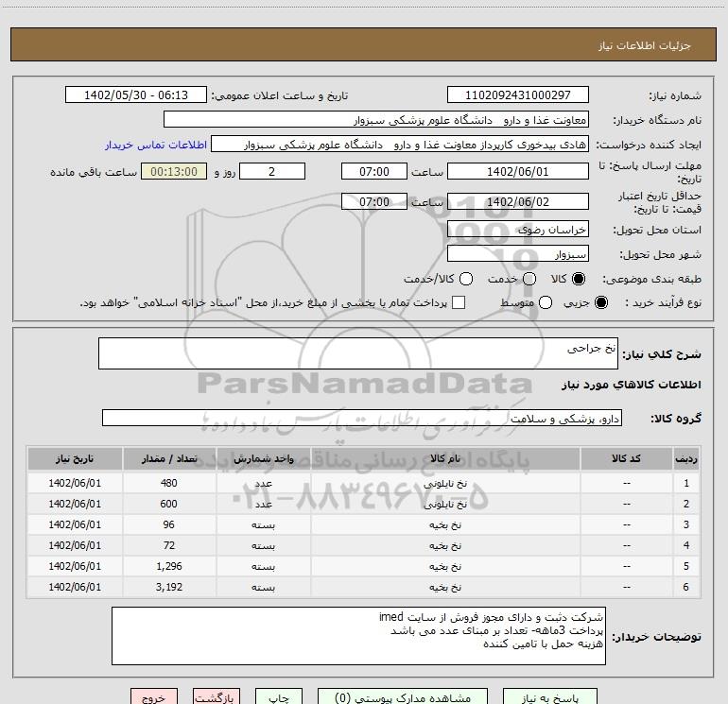Click the quantity cell 600
This screenshot has width=728, height=704.
tap(169, 504)
